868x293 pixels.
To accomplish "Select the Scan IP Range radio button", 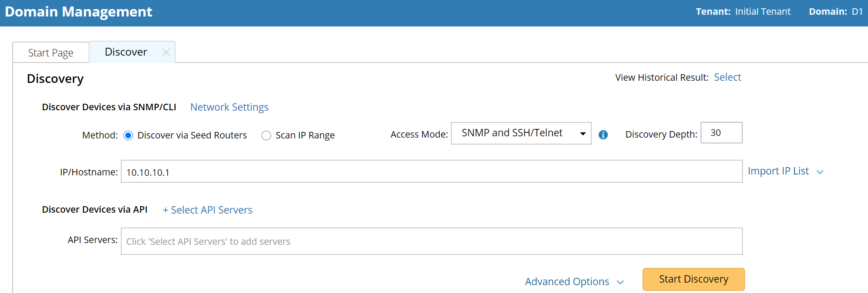I will coord(266,135).
